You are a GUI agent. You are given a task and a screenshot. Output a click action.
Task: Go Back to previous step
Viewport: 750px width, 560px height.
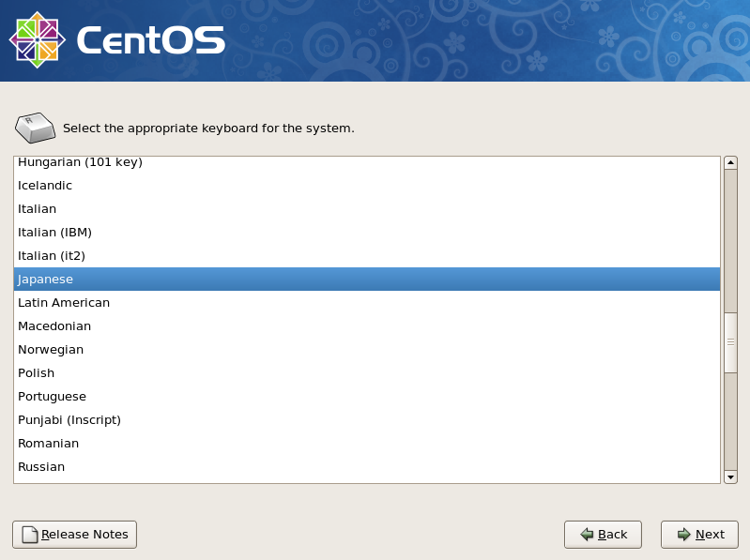[x=603, y=534]
